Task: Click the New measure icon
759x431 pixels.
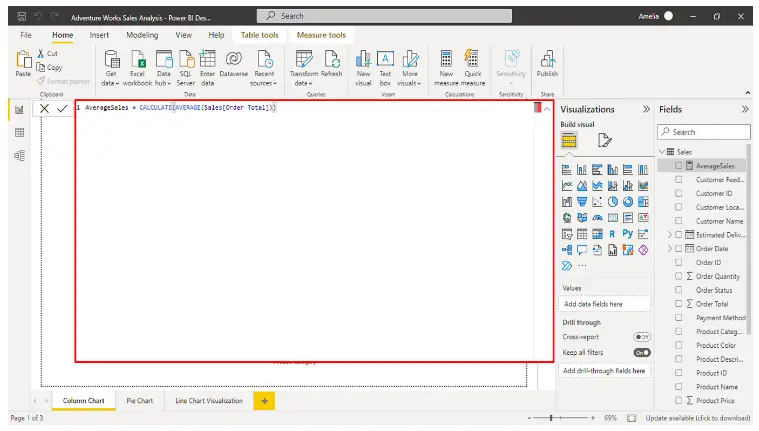Action: click(x=446, y=60)
